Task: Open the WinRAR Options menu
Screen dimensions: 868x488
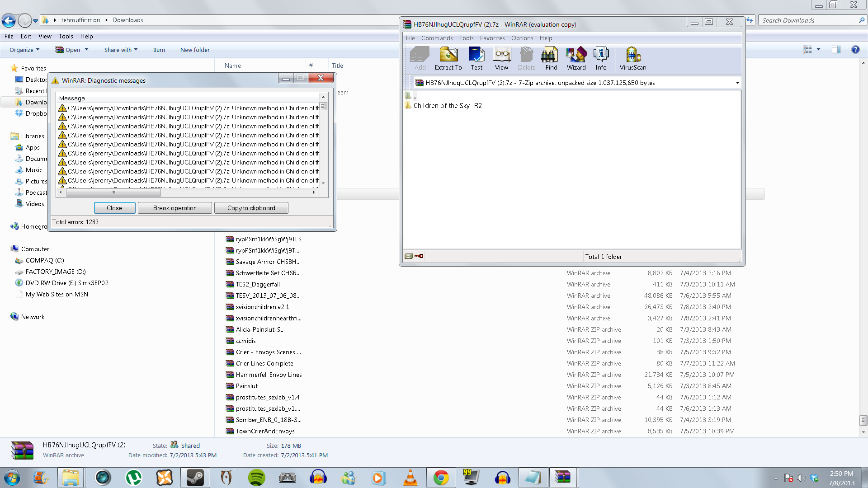Action: (522, 38)
